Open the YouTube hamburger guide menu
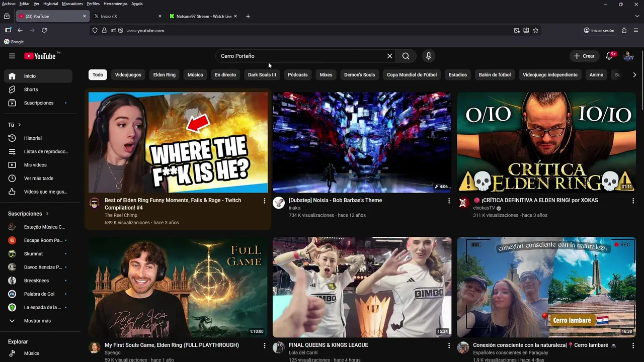Viewport: 644px width, 362px height. [x=12, y=56]
